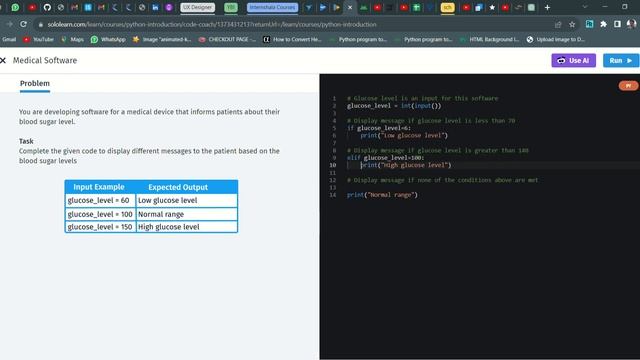Open the LinkedIn browser tab

click(155, 7)
